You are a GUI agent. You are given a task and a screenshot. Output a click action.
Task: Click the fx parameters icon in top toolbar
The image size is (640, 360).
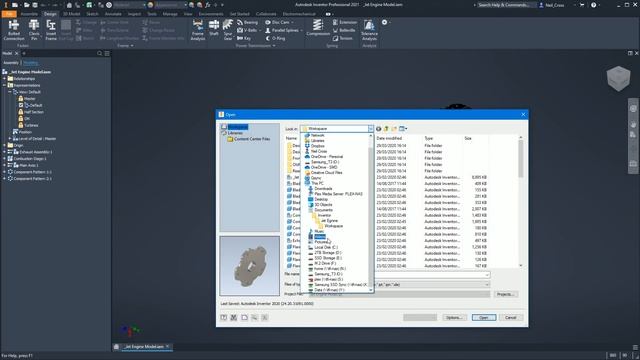[x=208, y=5]
